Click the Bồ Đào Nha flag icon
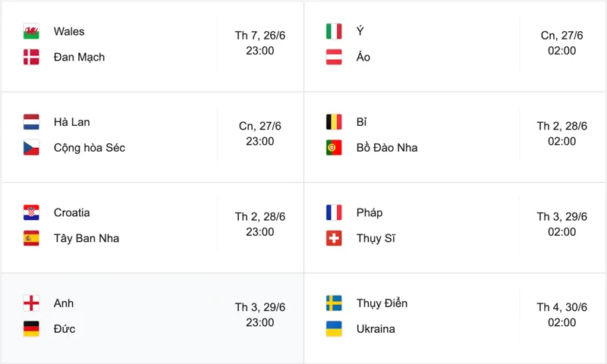 pyautogui.click(x=334, y=147)
